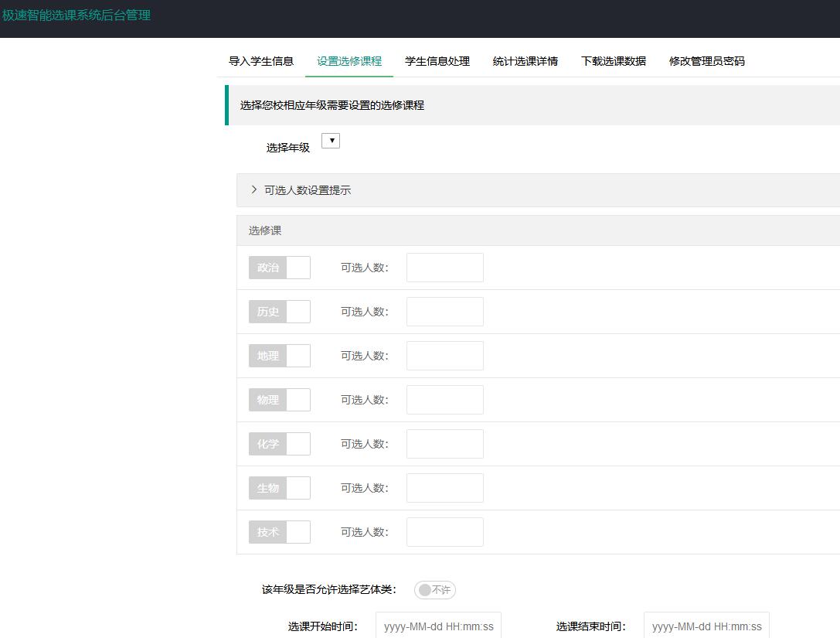Screen dimensions: 840x638
Task: Open the 选课结束时间 date picker field
Action: click(706, 626)
